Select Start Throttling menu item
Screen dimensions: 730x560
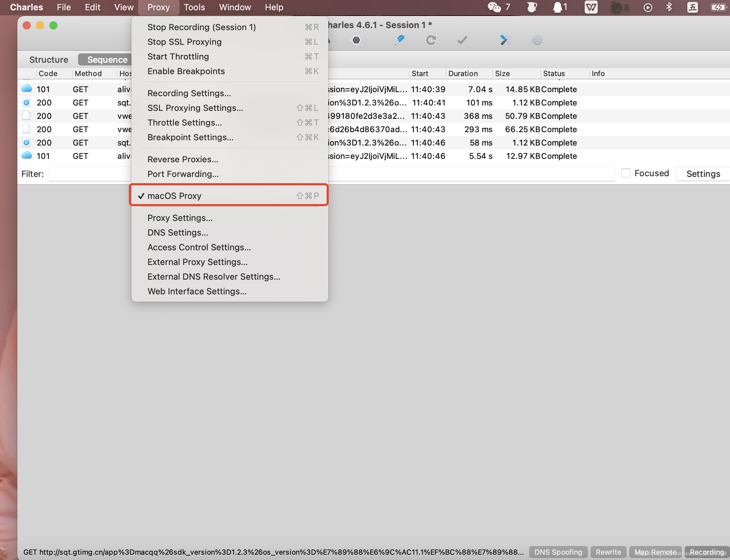tap(230, 56)
